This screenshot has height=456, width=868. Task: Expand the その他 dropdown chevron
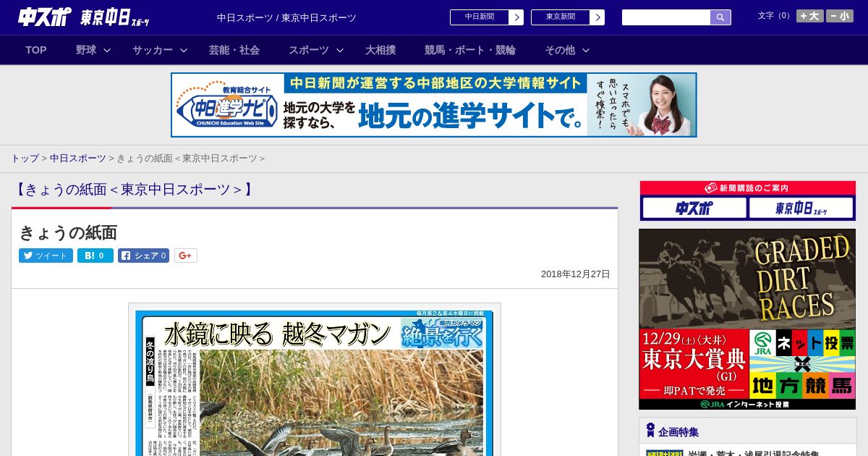[x=586, y=50]
